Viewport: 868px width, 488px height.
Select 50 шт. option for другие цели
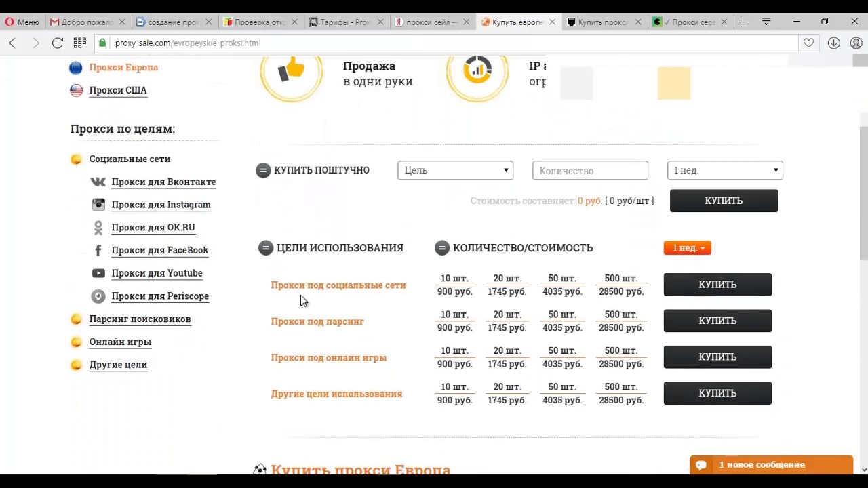[x=561, y=394]
